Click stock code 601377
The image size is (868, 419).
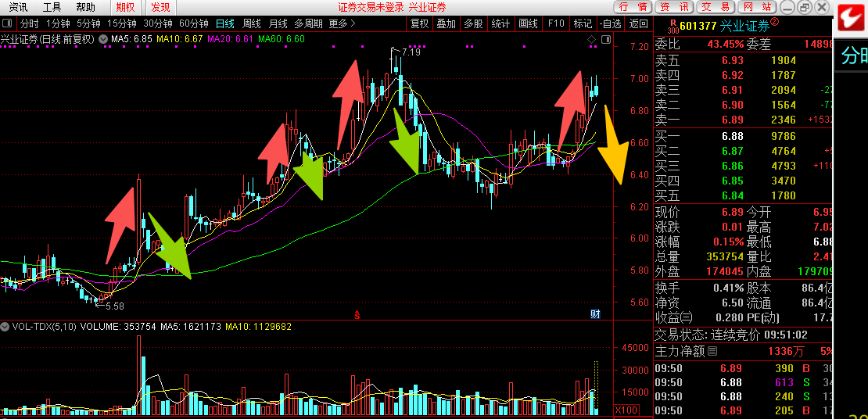click(x=698, y=26)
